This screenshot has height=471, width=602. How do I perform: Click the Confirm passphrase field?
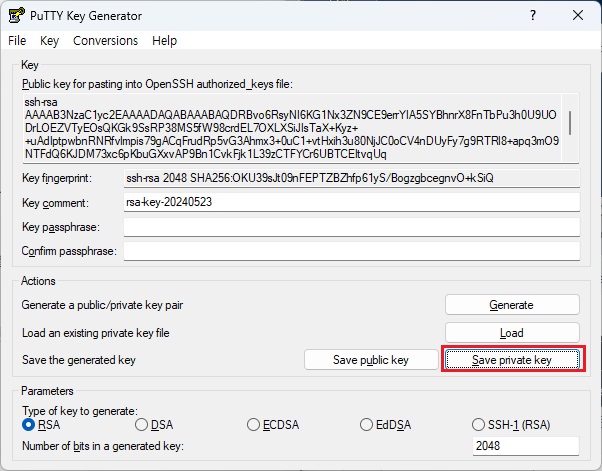[x=352, y=251]
